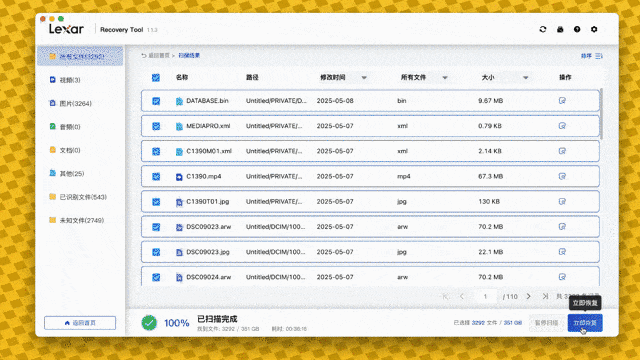
Task: Click the file type icon of DATABASE.bin
Action: [179, 101]
